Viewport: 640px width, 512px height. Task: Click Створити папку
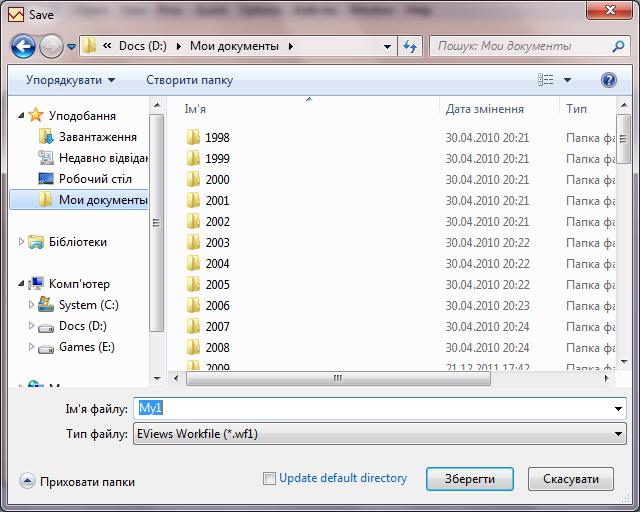(x=189, y=80)
